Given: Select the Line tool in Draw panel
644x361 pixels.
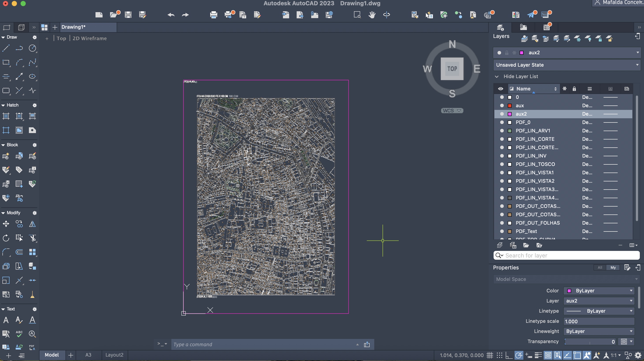Looking at the screenshot, I should tap(6, 48).
